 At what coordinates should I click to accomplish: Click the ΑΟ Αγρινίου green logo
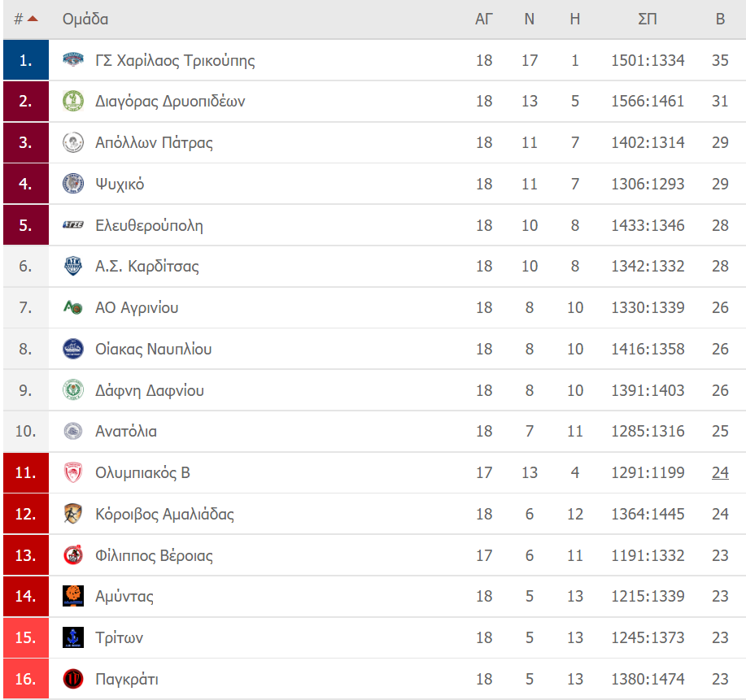(x=72, y=307)
